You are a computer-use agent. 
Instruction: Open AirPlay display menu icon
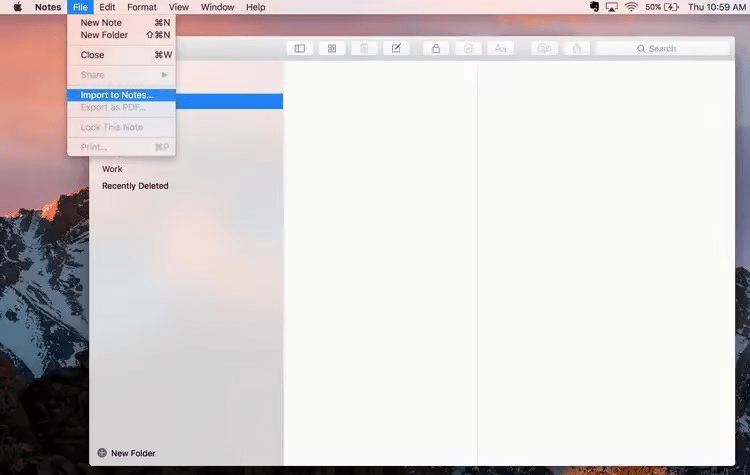611,7
